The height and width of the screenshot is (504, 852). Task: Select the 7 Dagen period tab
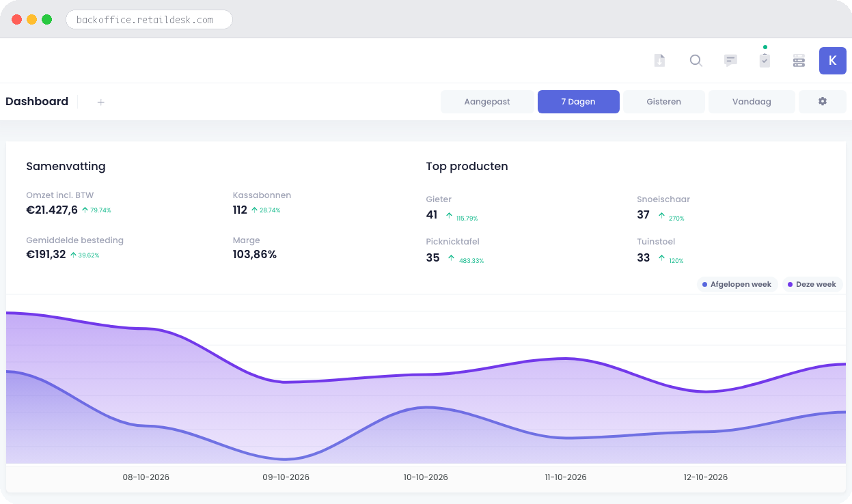point(578,101)
